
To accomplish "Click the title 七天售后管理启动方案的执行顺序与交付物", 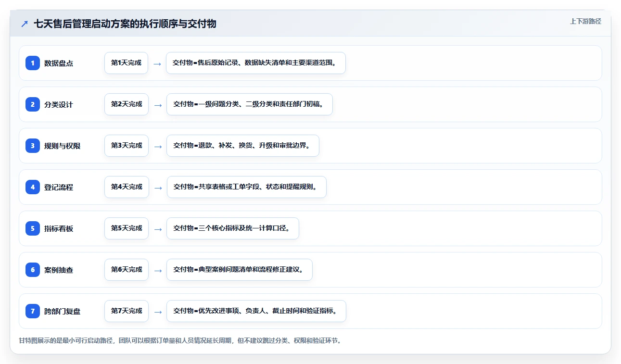I will tap(125, 24).
